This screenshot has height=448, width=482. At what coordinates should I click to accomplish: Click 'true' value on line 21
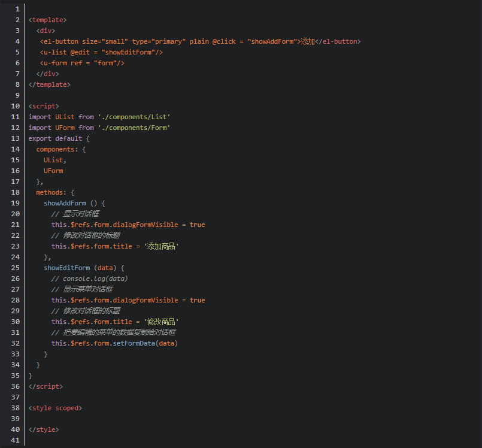(x=198, y=225)
